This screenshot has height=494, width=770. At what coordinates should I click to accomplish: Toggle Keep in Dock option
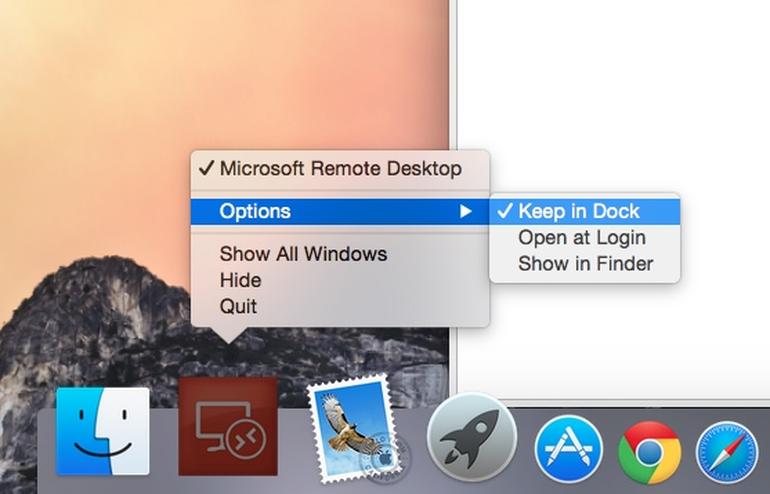(x=585, y=212)
